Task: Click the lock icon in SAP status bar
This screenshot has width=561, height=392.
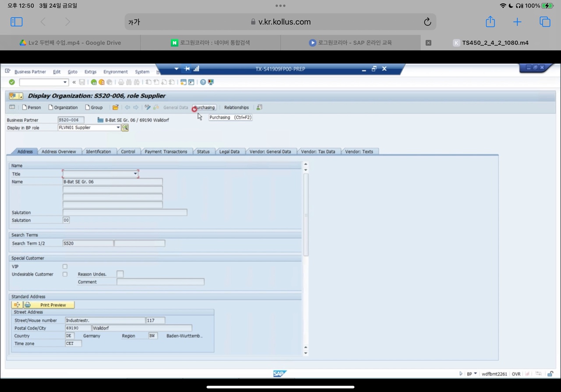Action: 550,374
